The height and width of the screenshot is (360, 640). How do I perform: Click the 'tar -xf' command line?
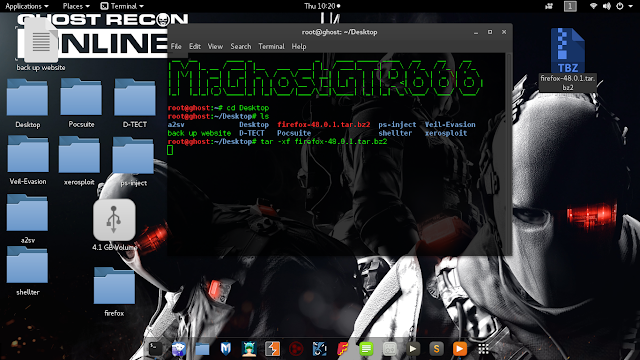pos(277,142)
